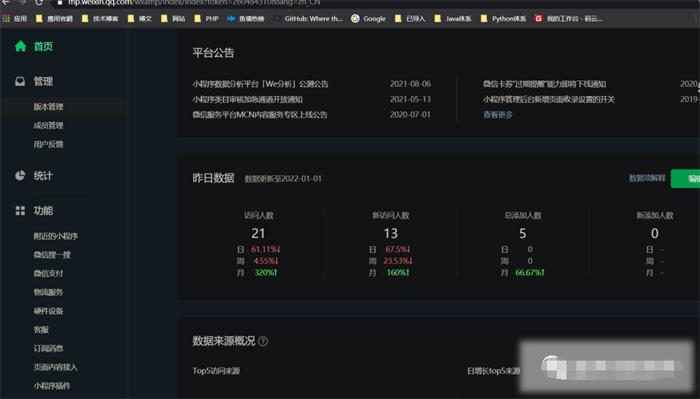Click the 数据项解释 link
The image size is (700, 399).
coord(647,178)
